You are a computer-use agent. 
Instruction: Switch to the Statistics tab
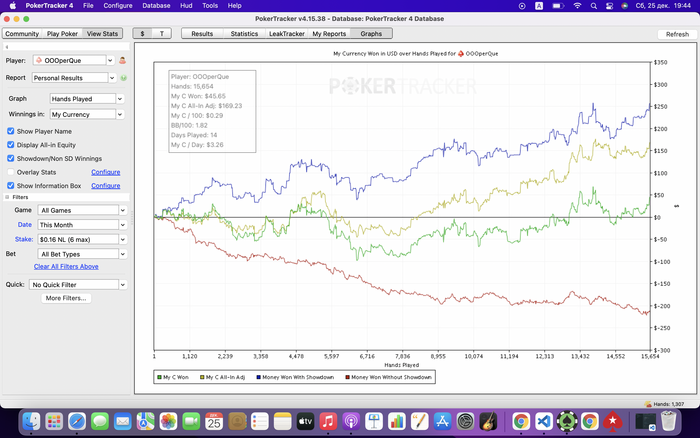244,33
